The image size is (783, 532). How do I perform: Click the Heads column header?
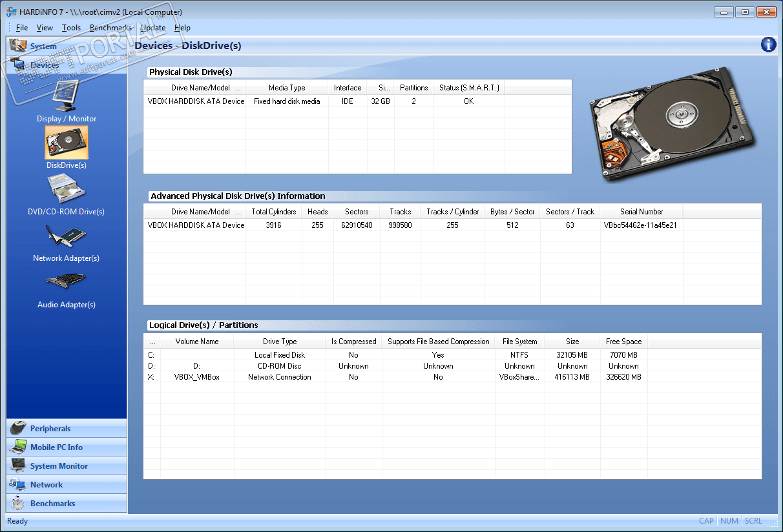click(x=317, y=212)
